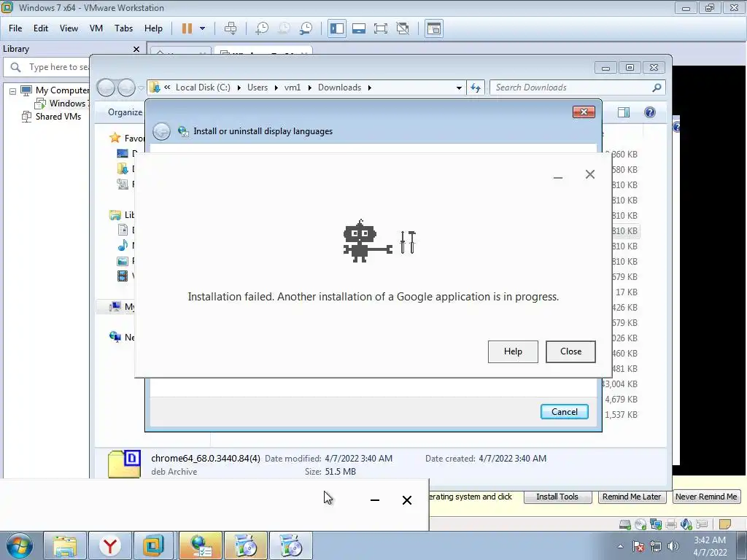Click Cancel in display languages window
The image size is (747, 560).
click(565, 412)
